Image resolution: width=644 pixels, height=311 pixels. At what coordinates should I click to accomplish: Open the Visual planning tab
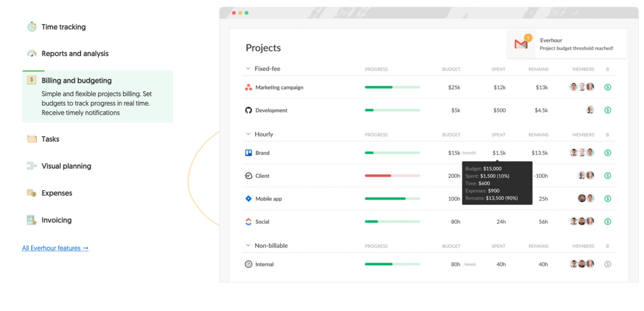66,166
